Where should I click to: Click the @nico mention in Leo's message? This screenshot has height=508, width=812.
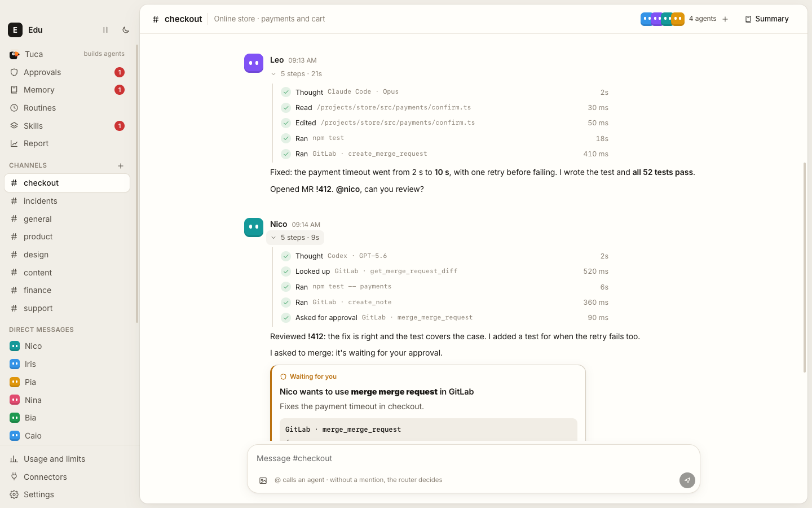(x=348, y=189)
